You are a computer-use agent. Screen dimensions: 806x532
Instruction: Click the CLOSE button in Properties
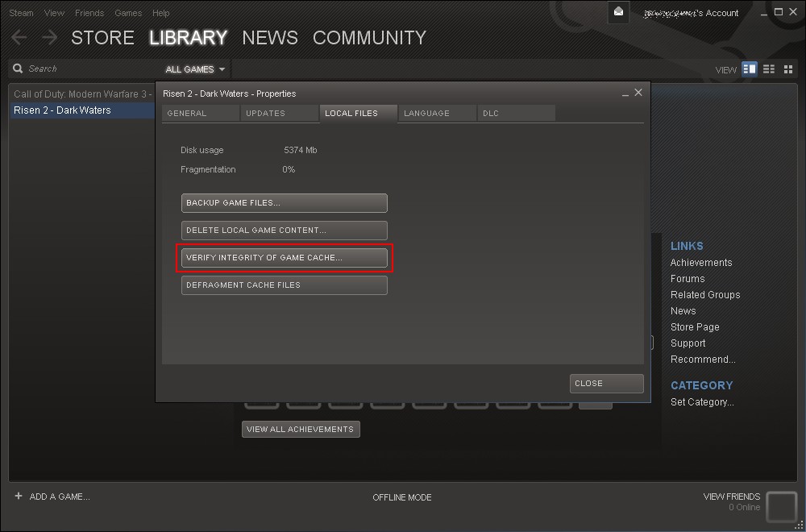point(607,384)
